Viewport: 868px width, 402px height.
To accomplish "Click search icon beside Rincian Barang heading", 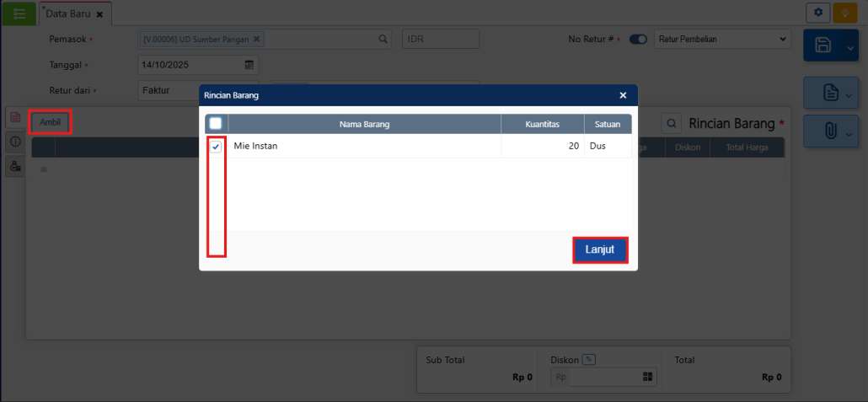I will (672, 124).
